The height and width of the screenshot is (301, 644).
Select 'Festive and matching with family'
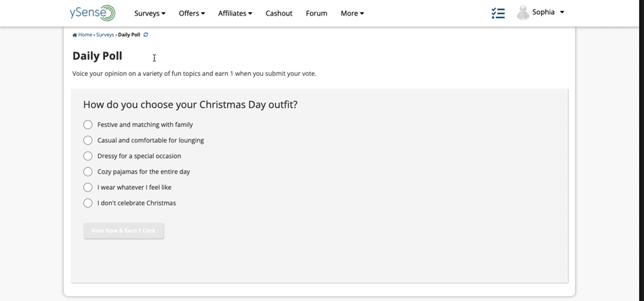[x=88, y=125]
